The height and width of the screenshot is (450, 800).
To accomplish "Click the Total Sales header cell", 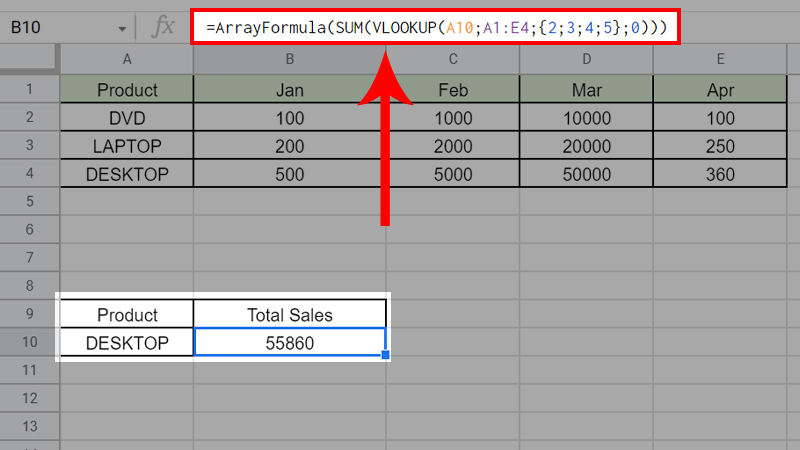I will click(x=289, y=315).
